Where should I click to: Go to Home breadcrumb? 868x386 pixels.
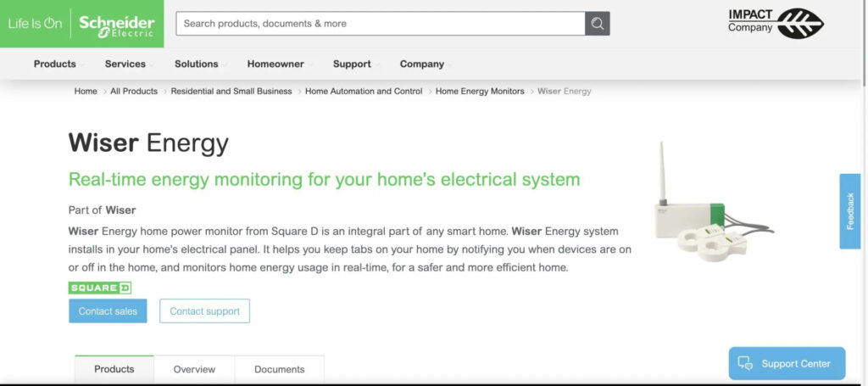pos(86,92)
